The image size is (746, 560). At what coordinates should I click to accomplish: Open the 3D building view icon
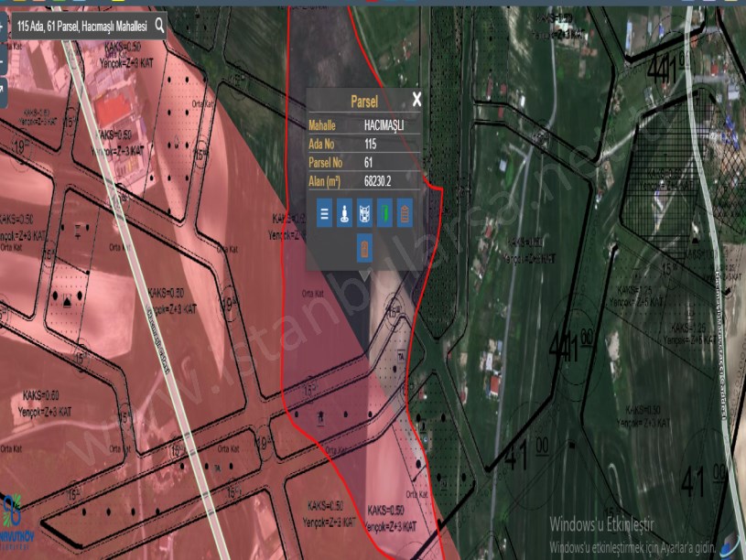364,214
